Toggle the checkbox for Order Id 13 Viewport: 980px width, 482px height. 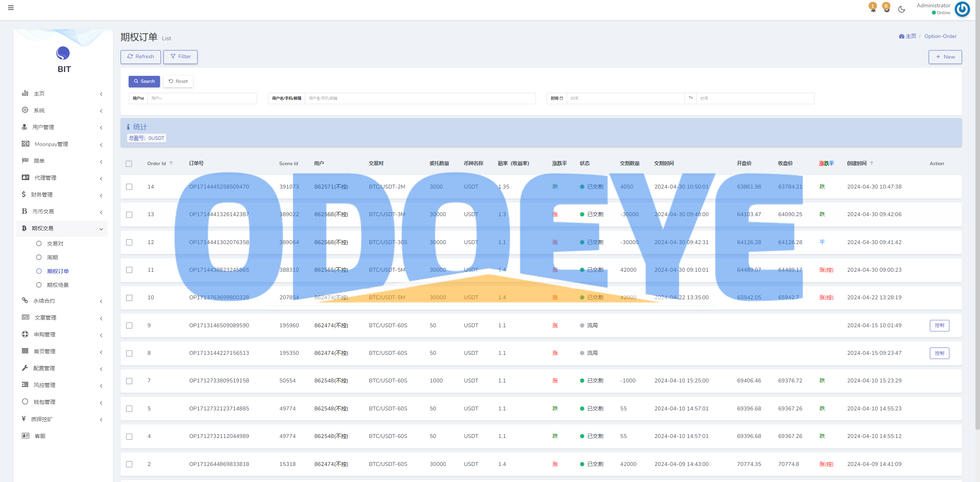pos(130,215)
